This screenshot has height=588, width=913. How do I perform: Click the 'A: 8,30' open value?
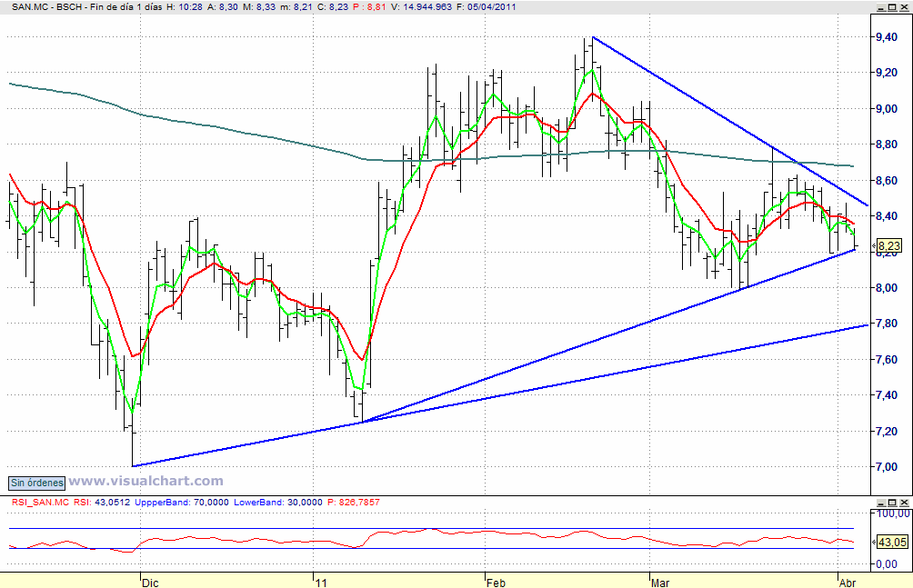pyautogui.click(x=223, y=7)
